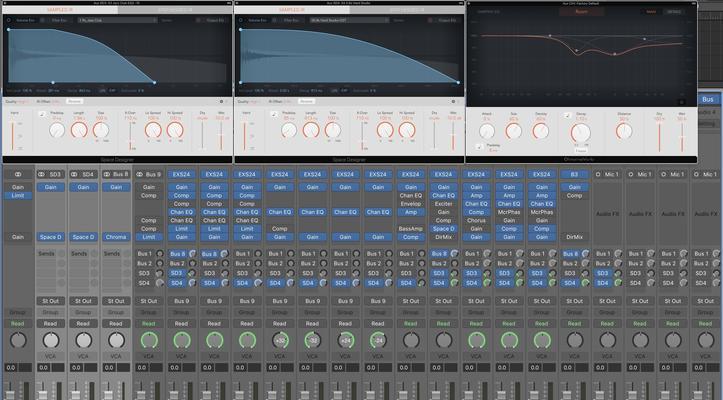Open B3 instrument input slot
Image resolution: width=723 pixels, height=400 pixels.
[x=575, y=174]
